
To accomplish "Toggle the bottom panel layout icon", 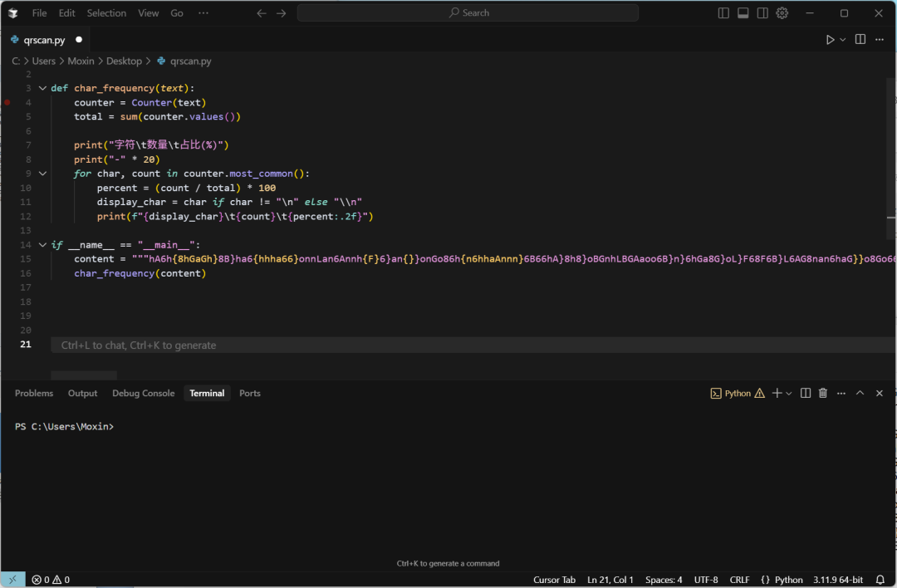I will coord(743,13).
